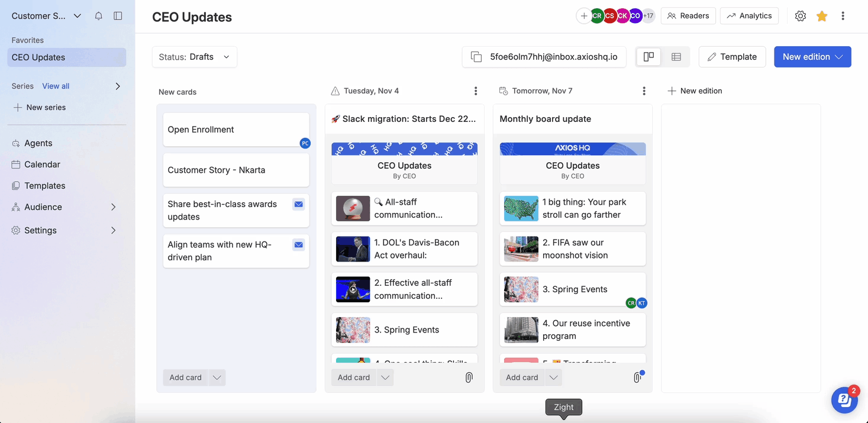This screenshot has height=423, width=868.
Task: Open Tuesday, Nov 4 edition options menu
Action: (475, 91)
